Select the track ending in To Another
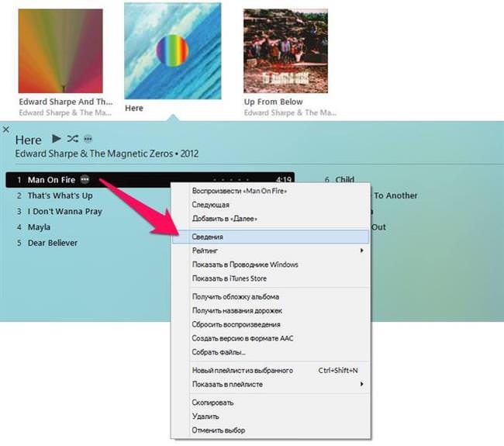 coord(395,195)
